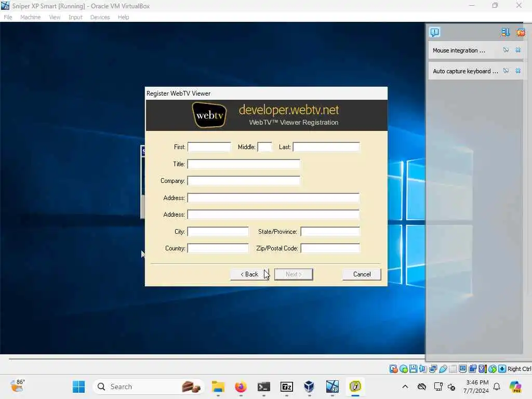Screen dimensions: 532x399
Task: Open the Input menu
Action: tap(75, 17)
